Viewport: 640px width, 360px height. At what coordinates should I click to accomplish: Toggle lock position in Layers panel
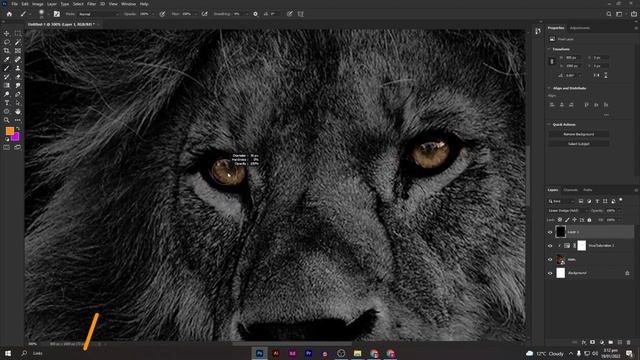click(575, 220)
